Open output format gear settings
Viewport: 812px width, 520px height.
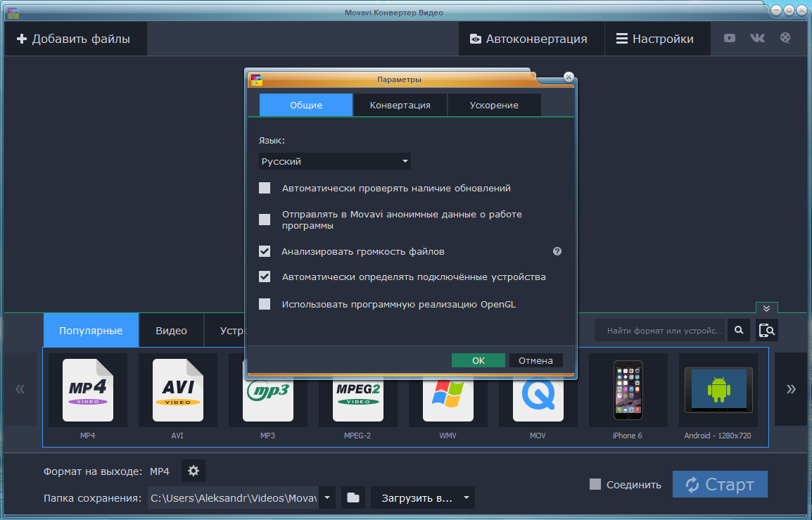pos(194,471)
